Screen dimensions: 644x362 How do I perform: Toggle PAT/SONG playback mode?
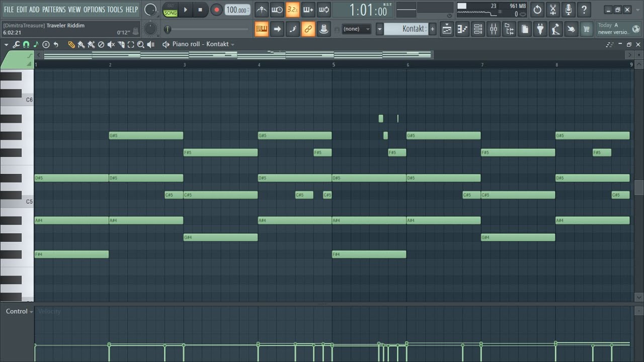(x=171, y=10)
